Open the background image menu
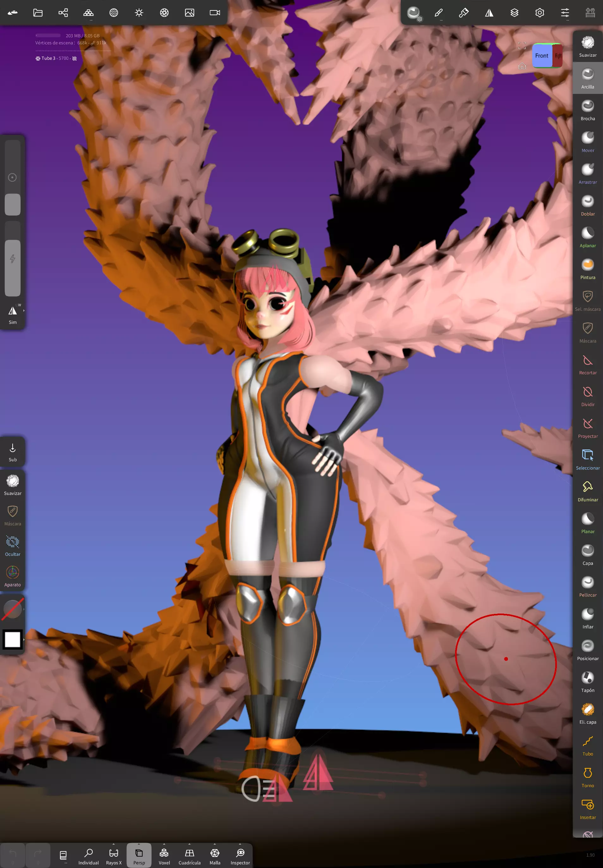This screenshot has width=603, height=868. click(190, 13)
